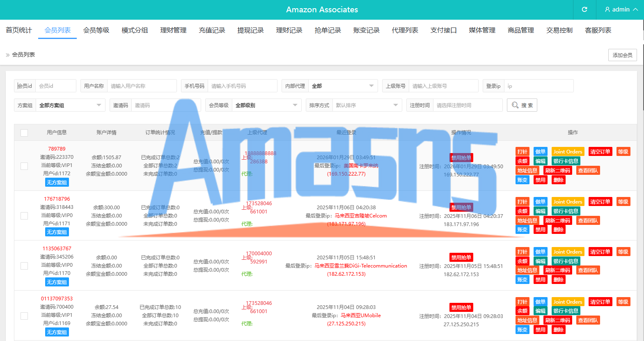Click 清空订单 for user 789789
Image resolution: width=644 pixels, height=341 pixels.
pos(600,151)
